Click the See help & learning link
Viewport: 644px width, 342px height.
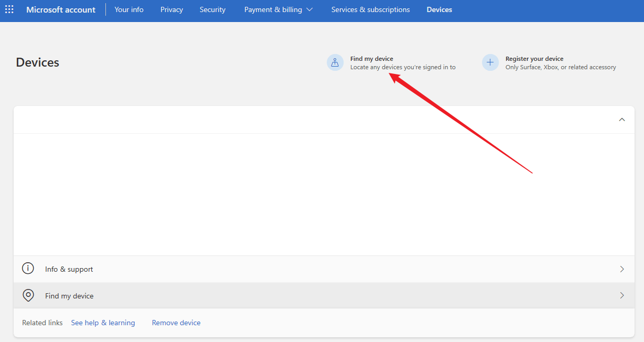pyautogui.click(x=103, y=323)
